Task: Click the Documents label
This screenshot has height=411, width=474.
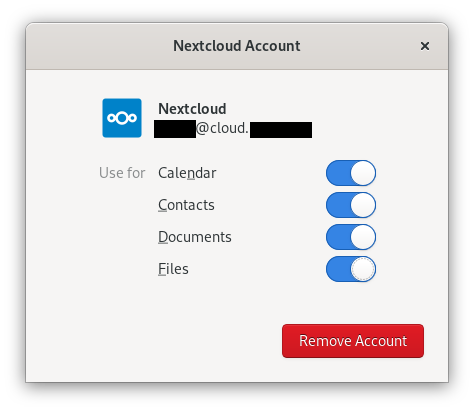Action: coord(195,237)
